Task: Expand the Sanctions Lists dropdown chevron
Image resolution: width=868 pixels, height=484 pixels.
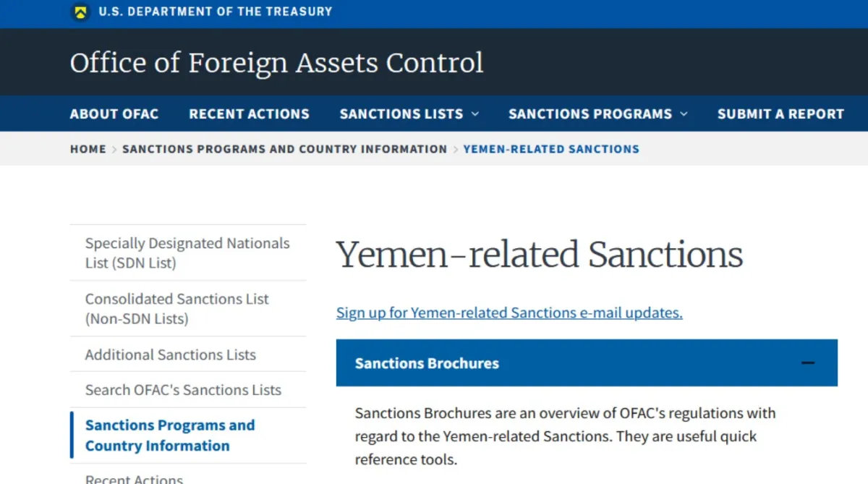Action: [x=475, y=114]
